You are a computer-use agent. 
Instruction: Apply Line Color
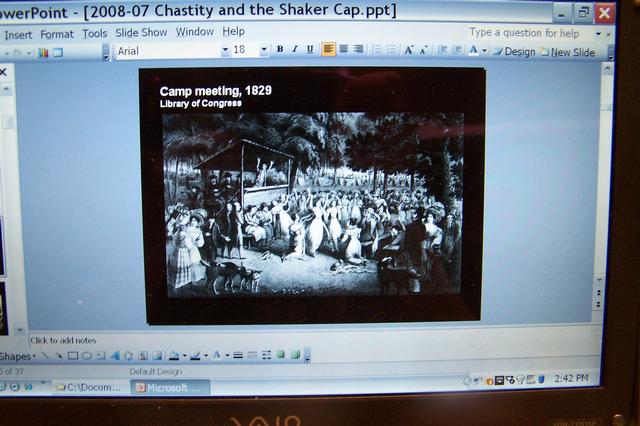point(196,356)
